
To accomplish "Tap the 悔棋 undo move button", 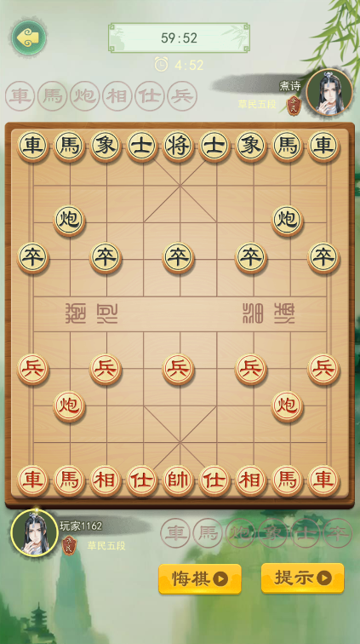I will (200, 578).
